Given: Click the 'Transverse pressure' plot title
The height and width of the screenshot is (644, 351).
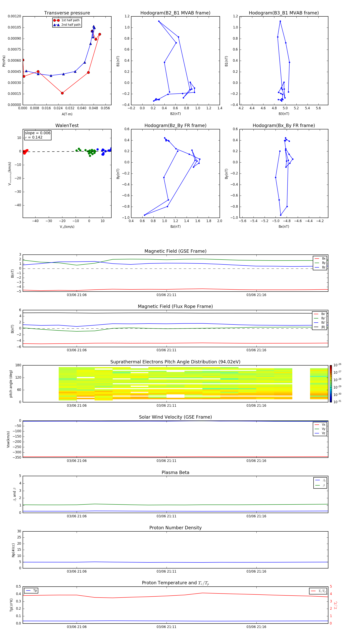Looking at the screenshot, I should pos(67,13).
